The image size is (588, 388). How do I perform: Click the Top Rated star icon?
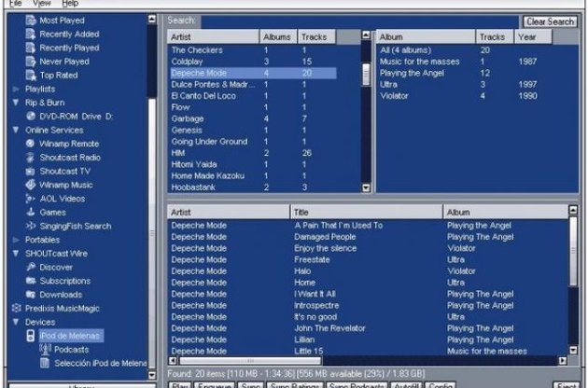tap(31, 75)
